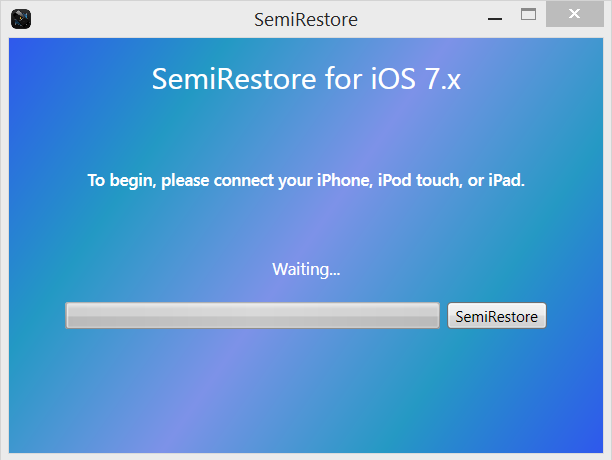Select the "Waiting..." status label
This screenshot has width=612, height=460.
pyautogui.click(x=306, y=269)
